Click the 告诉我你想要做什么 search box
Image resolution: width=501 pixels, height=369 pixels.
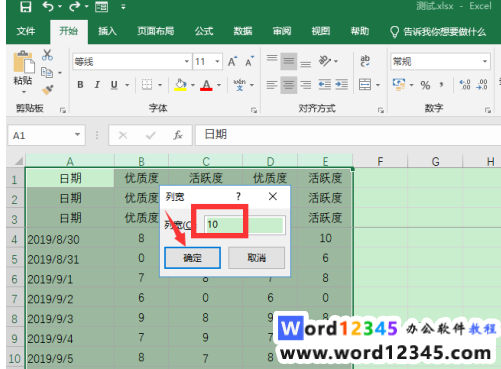pyautogui.click(x=438, y=32)
